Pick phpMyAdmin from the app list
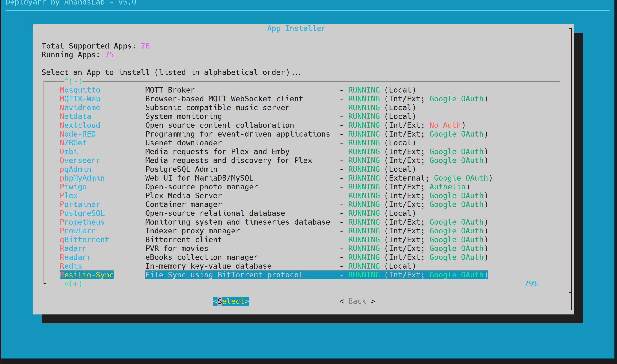Viewport: 617px width, 364px height. pyautogui.click(x=82, y=178)
